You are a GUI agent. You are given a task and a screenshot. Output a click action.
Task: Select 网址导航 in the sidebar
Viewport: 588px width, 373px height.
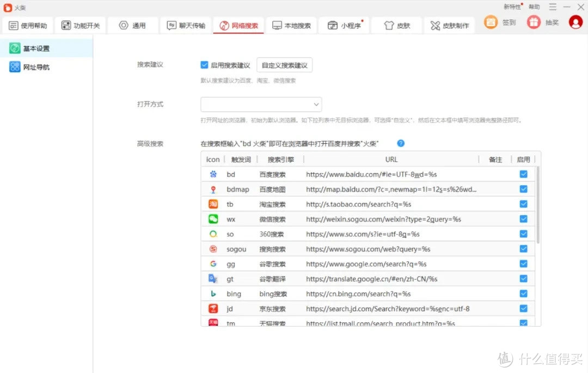pyautogui.click(x=46, y=67)
